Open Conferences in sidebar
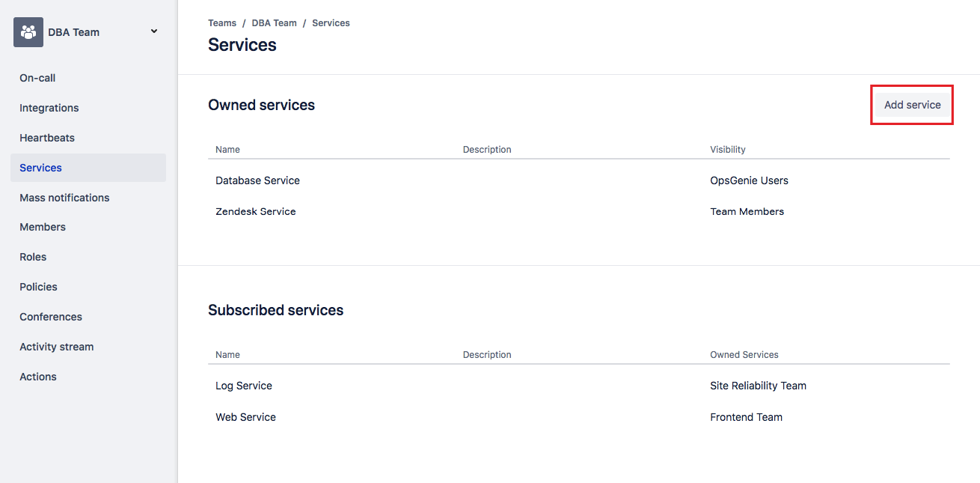 tap(51, 317)
